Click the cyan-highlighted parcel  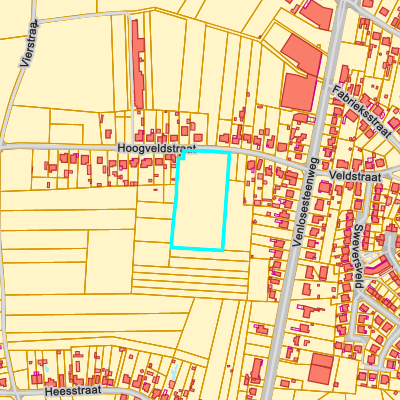201,200
